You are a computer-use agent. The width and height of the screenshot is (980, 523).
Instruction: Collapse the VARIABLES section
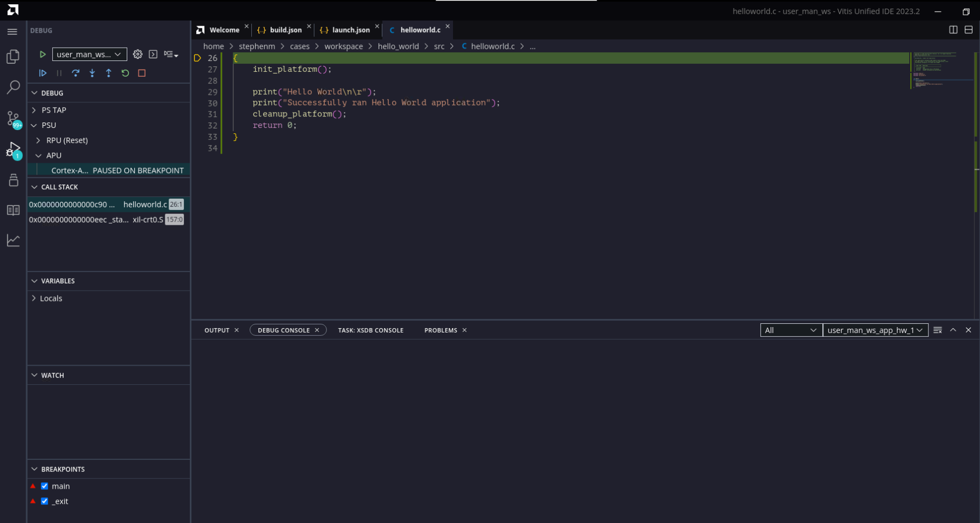point(35,281)
